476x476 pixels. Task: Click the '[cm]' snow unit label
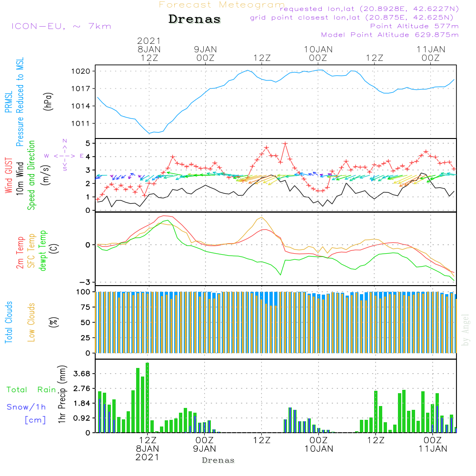[35, 420]
